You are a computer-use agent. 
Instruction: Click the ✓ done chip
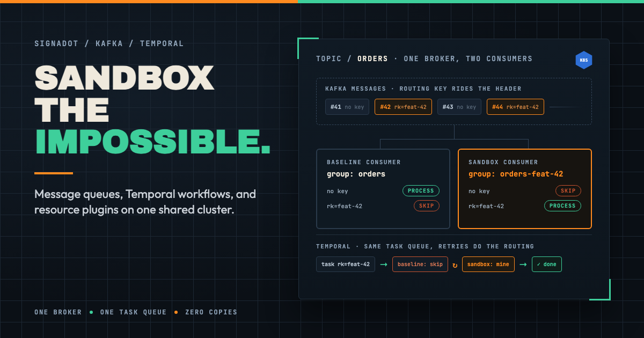pyautogui.click(x=547, y=264)
